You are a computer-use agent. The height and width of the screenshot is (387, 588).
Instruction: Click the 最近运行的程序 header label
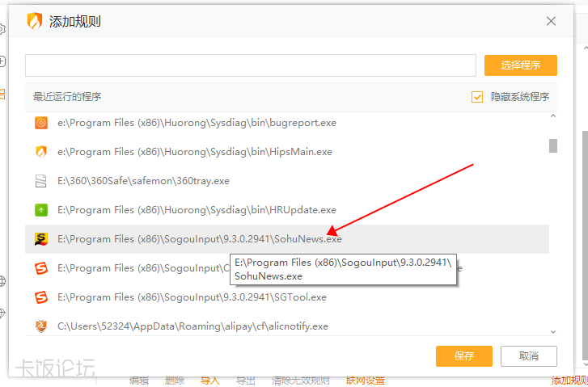click(67, 97)
